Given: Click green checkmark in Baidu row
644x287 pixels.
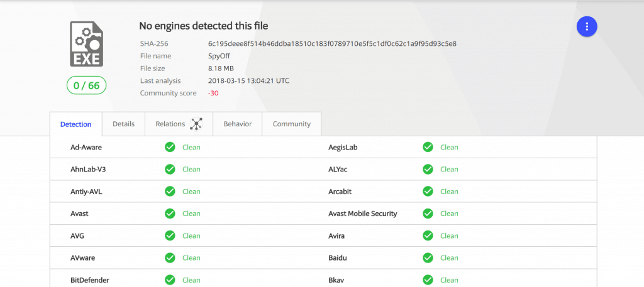Looking at the screenshot, I should (x=428, y=258).
